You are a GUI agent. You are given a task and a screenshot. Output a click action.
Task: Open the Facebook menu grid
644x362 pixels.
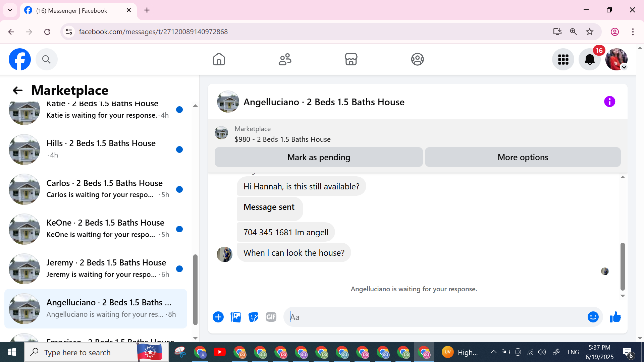563,59
